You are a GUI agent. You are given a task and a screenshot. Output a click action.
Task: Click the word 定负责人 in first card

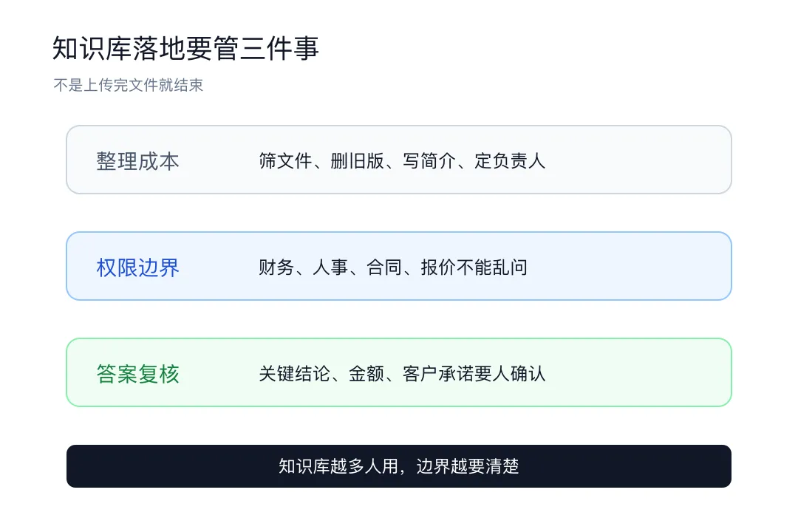point(510,161)
